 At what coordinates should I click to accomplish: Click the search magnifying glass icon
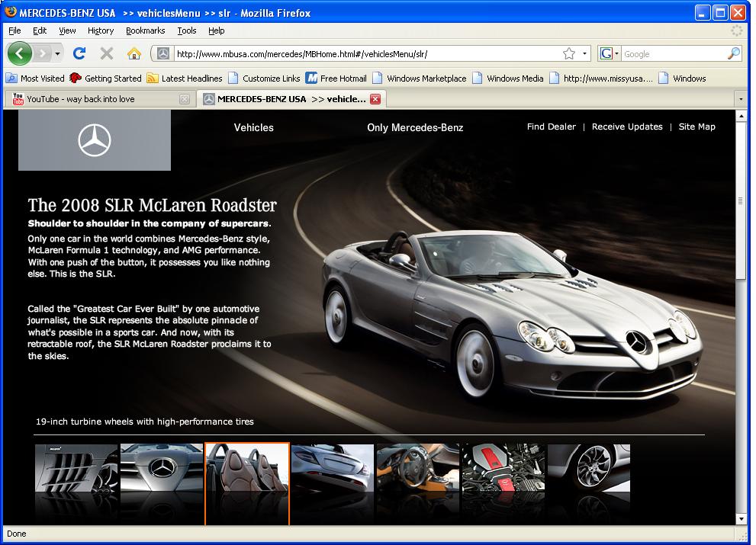(x=733, y=54)
